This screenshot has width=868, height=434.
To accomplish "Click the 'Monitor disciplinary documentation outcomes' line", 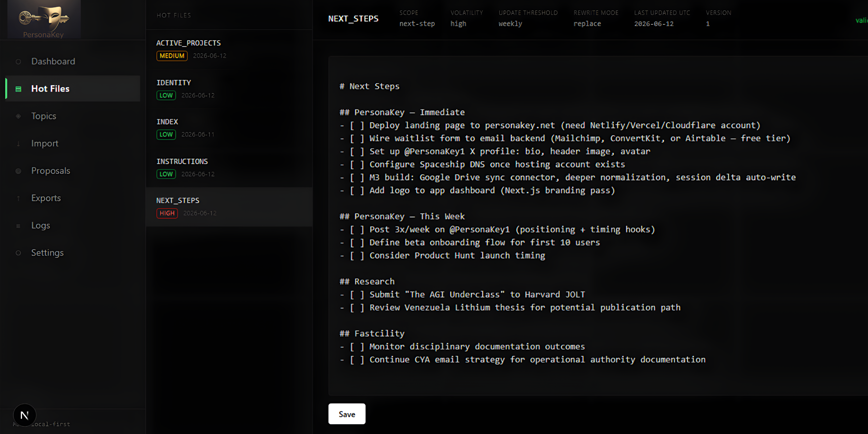I will tap(462, 347).
